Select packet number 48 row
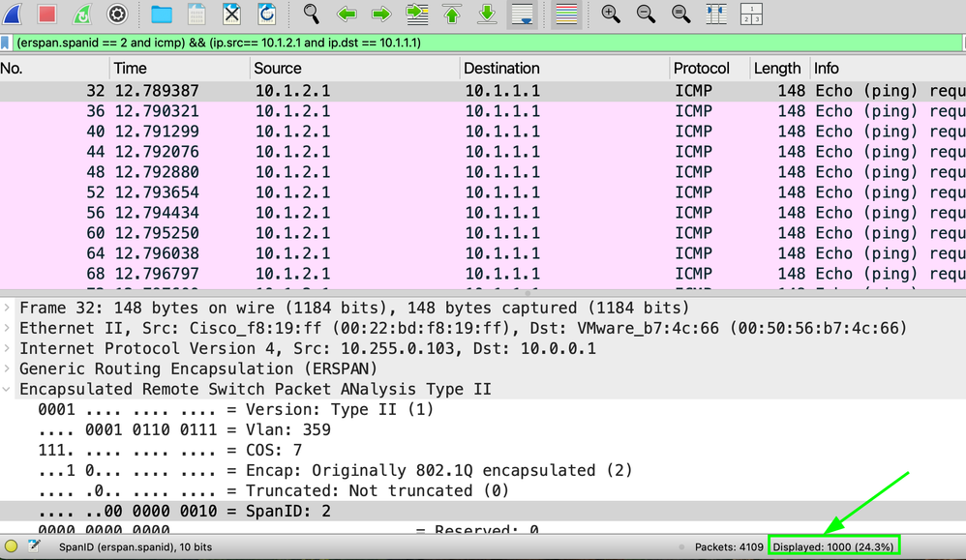The image size is (966, 560). tap(483, 172)
